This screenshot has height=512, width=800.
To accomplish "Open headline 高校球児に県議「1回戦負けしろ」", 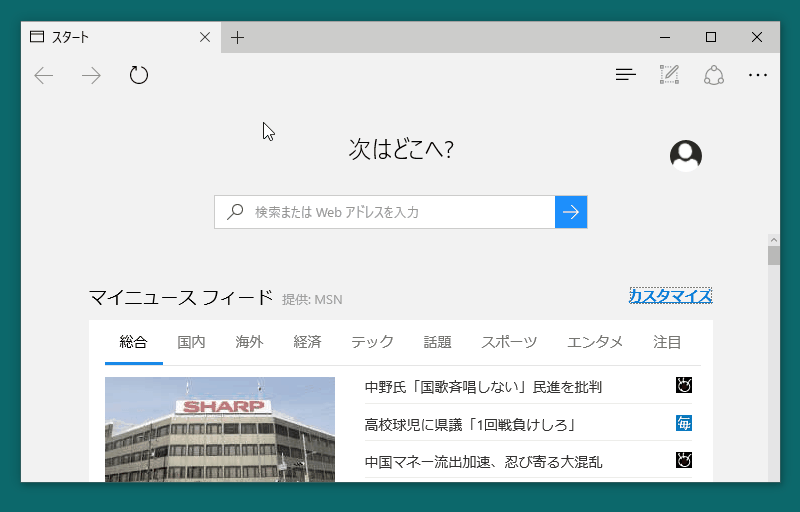I will pos(470,424).
